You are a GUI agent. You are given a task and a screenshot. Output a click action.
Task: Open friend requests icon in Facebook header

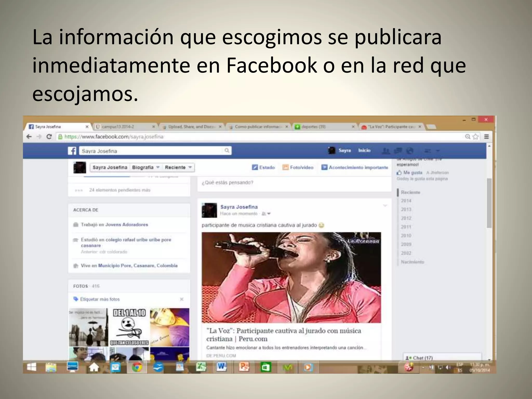(x=386, y=151)
